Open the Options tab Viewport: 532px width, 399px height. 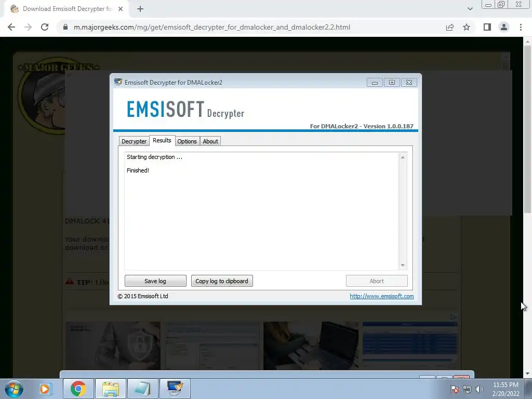[x=187, y=141]
